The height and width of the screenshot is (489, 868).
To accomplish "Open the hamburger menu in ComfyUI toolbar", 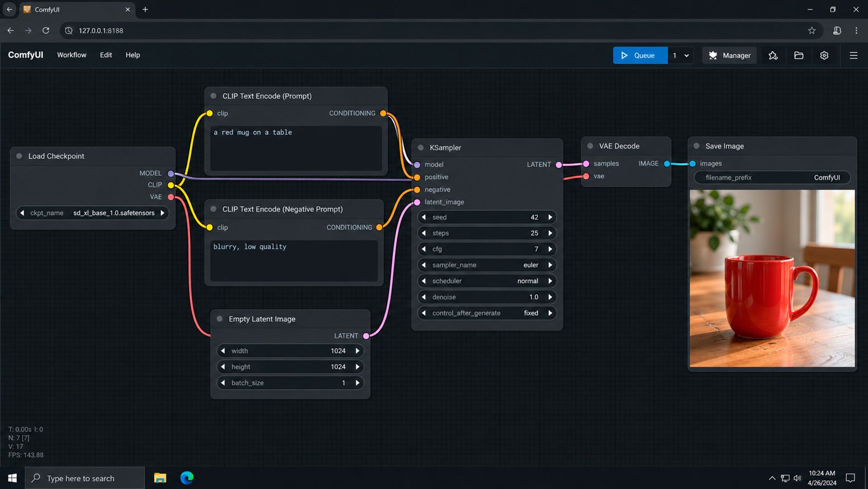I will [x=854, y=55].
